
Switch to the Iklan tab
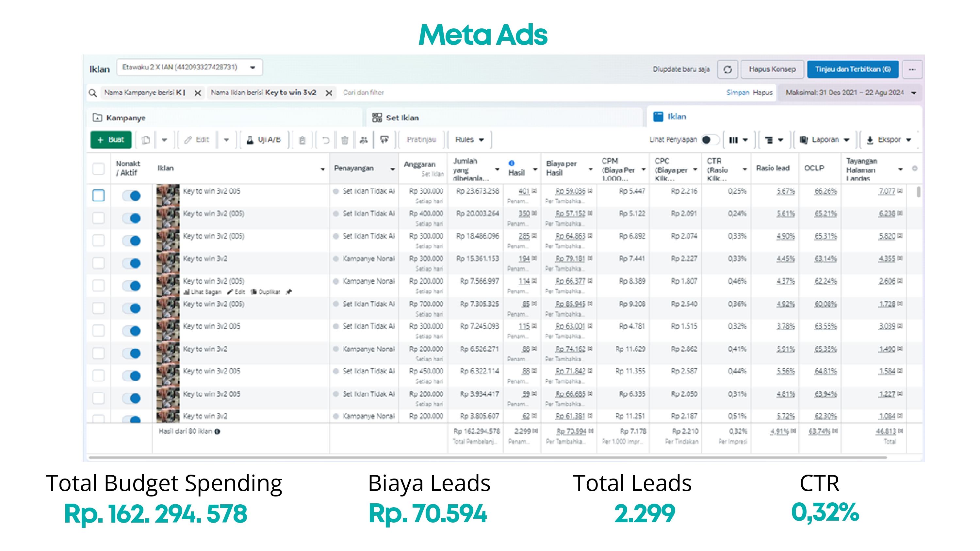784,117
